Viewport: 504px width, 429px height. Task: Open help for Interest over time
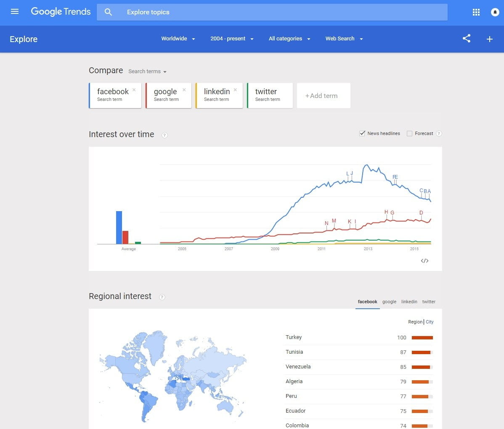click(x=164, y=135)
